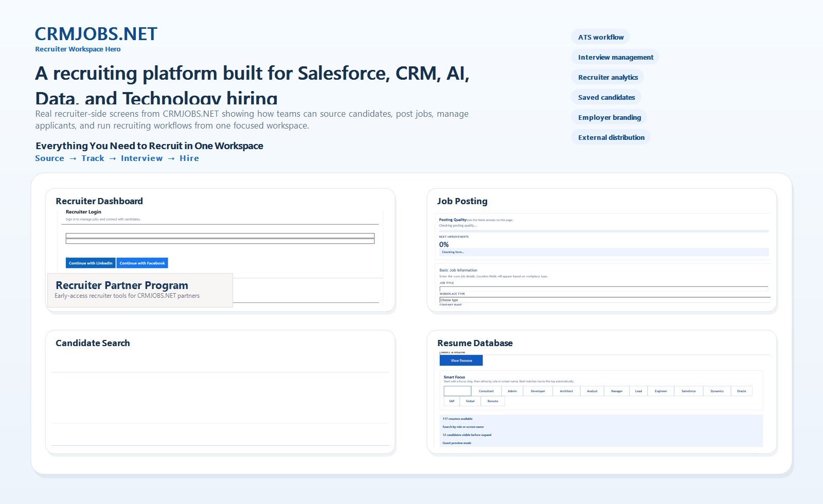Select the External distribution tag
The height and width of the screenshot is (504, 823).
611,137
